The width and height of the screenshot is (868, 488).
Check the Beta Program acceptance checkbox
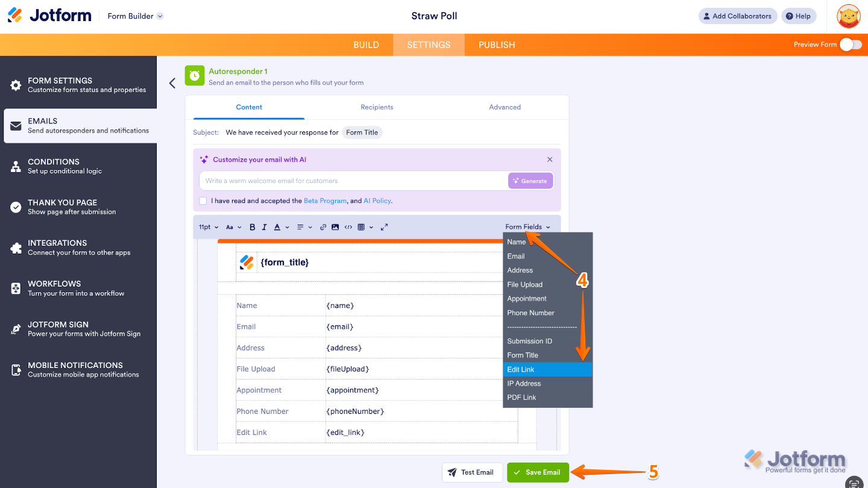point(203,201)
